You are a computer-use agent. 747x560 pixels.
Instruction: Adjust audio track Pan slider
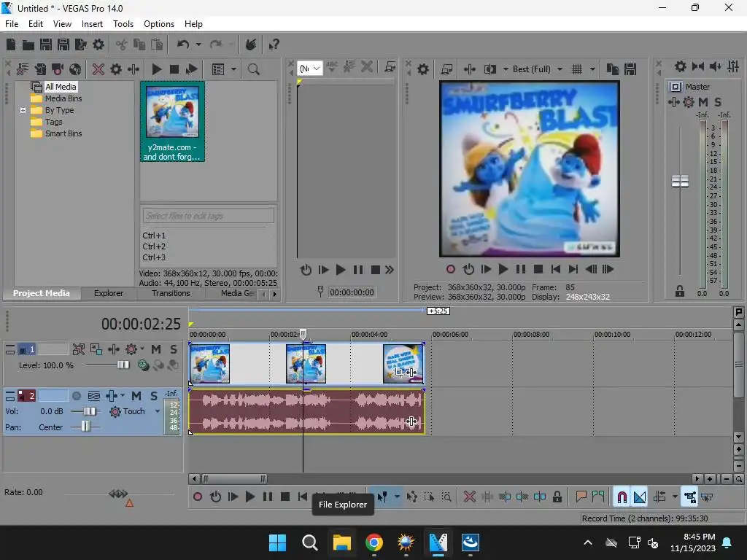click(85, 427)
